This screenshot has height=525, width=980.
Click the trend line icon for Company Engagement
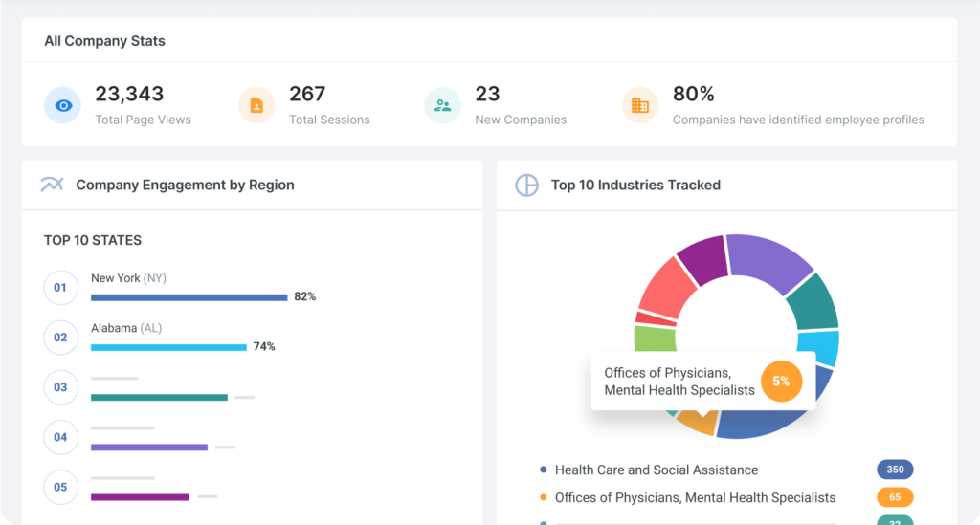click(x=52, y=185)
